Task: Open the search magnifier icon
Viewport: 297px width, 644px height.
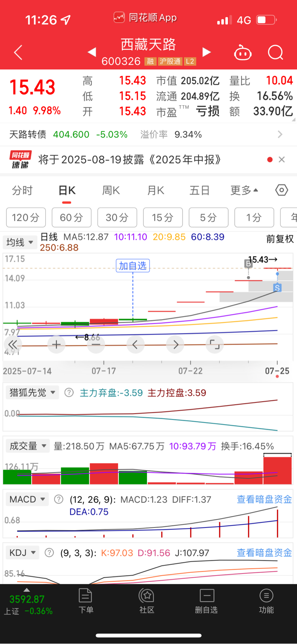Action: point(276,52)
